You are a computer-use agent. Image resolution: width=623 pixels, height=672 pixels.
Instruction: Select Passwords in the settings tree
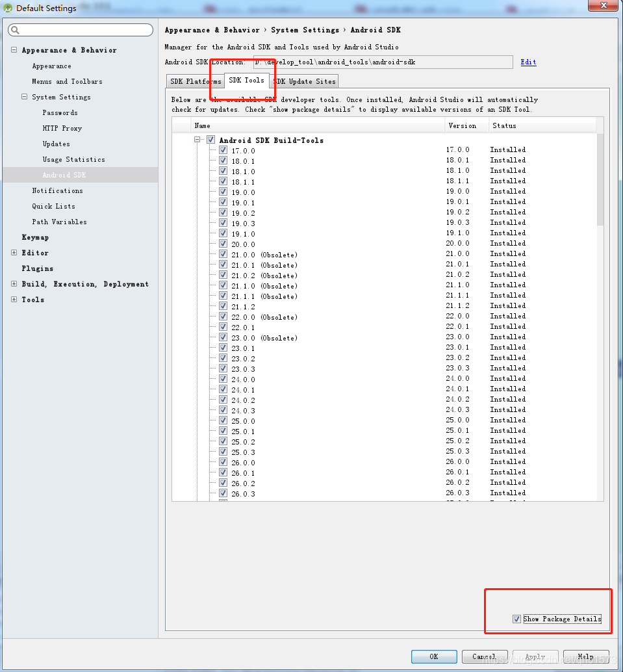click(x=60, y=112)
